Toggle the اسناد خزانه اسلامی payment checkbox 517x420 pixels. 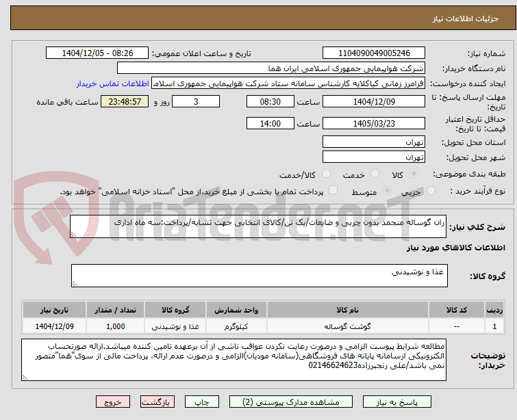(333, 189)
